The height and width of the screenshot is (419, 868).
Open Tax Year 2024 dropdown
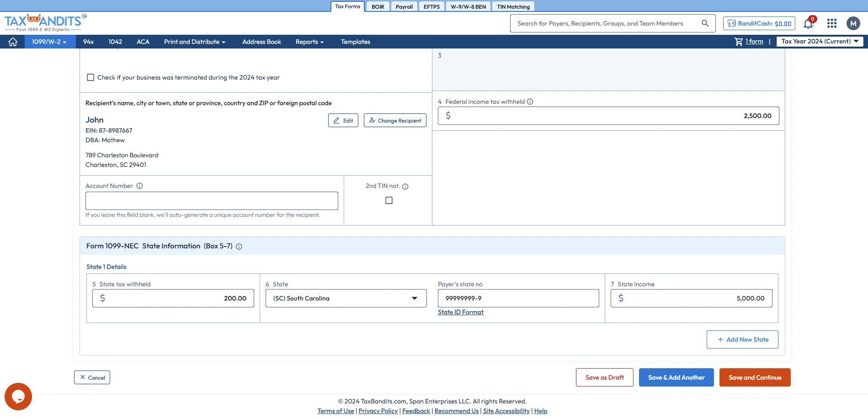pos(820,41)
